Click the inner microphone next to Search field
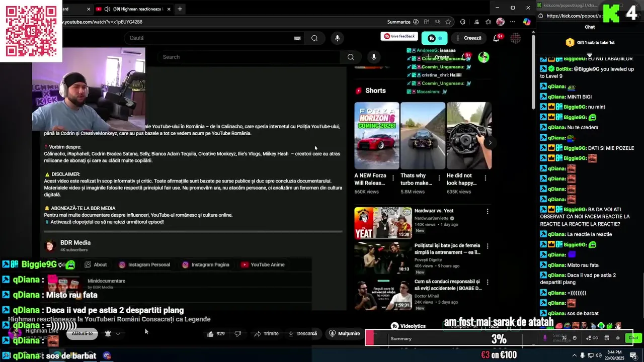The image size is (644, 362). [x=374, y=57]
